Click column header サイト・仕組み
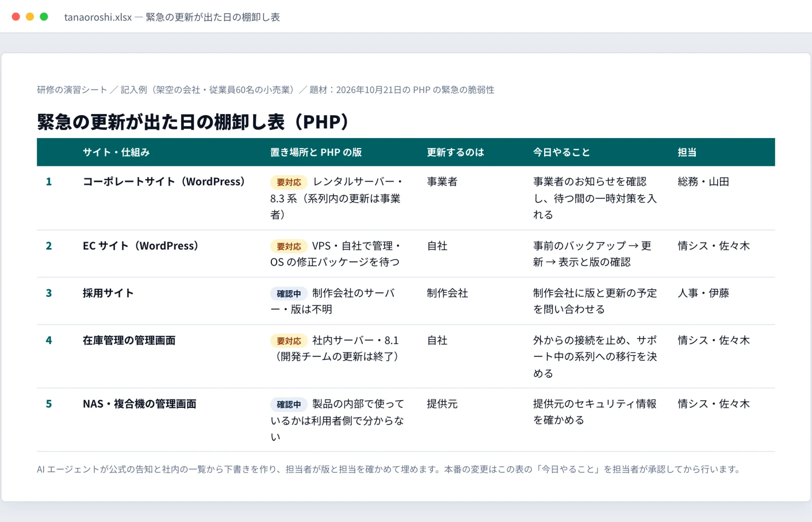Image resolution: width=812 pixels, height=522 pixels. (116, 152)
